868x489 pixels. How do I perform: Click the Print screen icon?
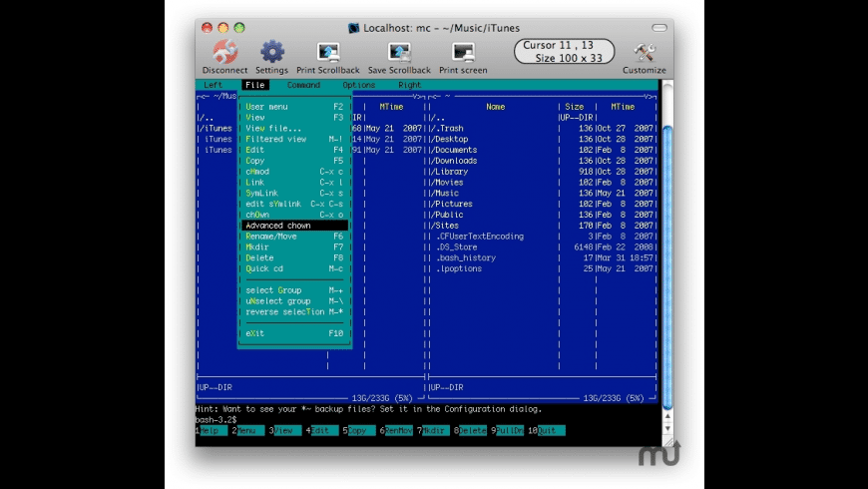pos(463,52)
